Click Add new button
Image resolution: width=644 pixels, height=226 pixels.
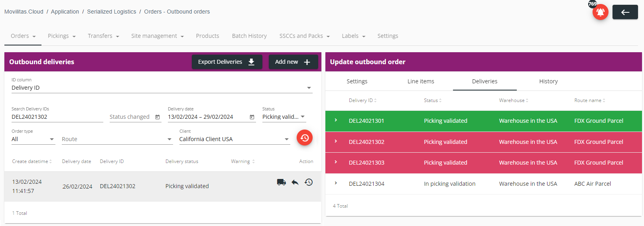(x=293, y=62)
